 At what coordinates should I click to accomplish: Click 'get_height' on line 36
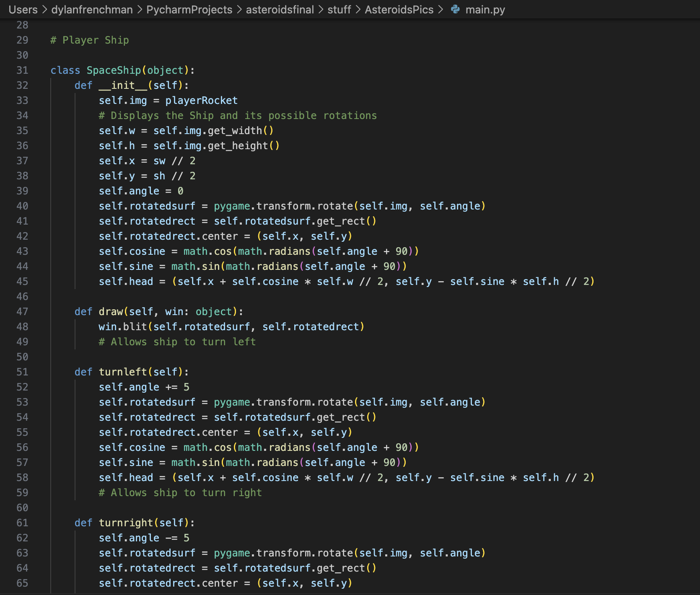[238, 146]
